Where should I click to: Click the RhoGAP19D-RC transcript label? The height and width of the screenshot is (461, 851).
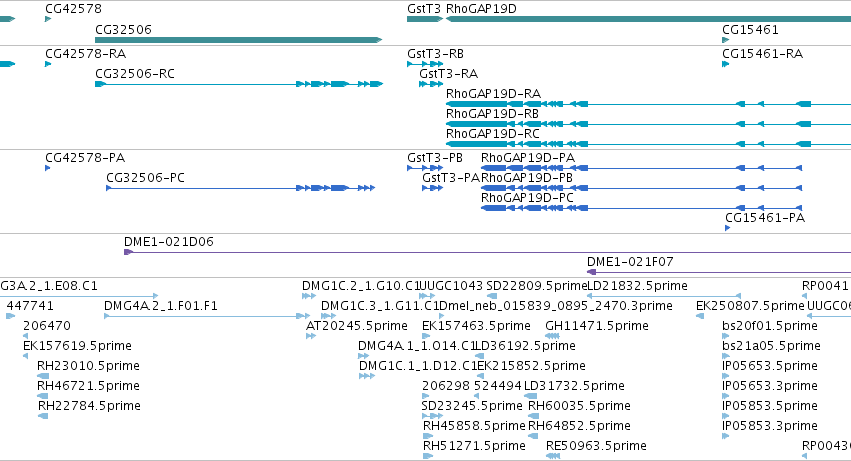[x=493, y=134]
